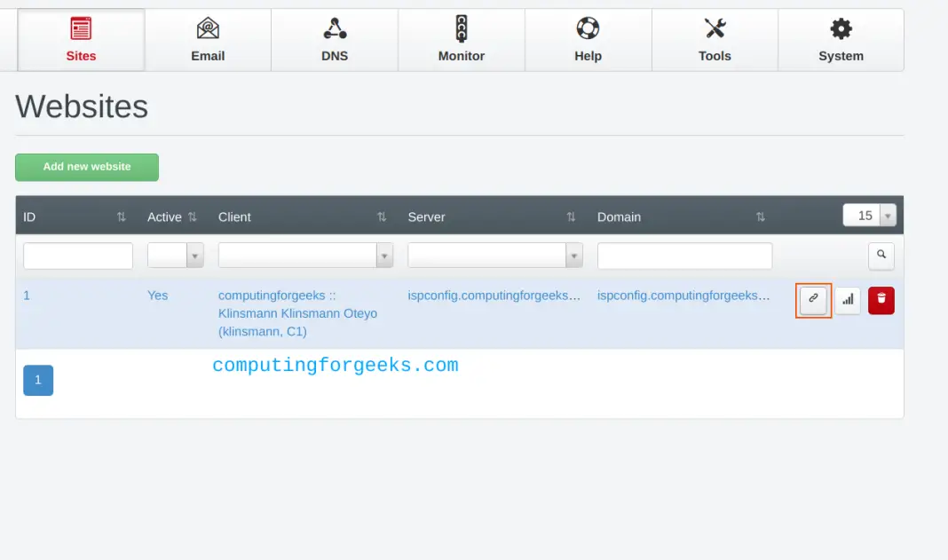
Task: Open the edit pencil icon for website 1
Action: click(812, 300)
